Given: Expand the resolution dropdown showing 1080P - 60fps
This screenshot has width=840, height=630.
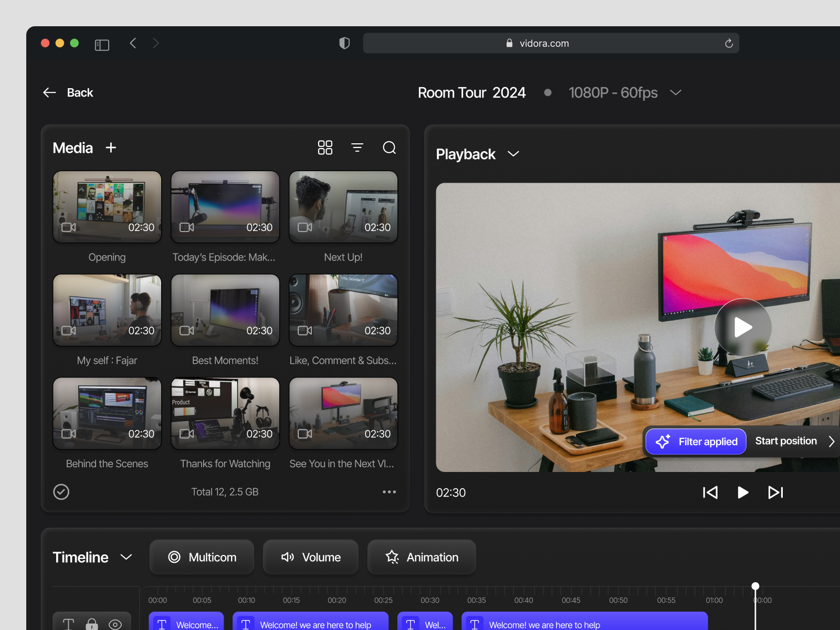Looking at the screenshot, I should pyautogui.click(x=675, y=92).
